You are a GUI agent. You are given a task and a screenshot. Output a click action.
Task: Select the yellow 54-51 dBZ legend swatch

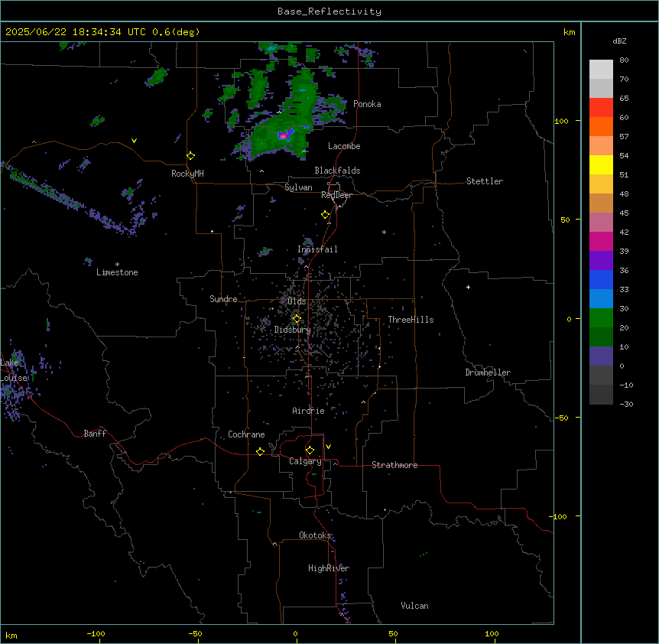(601, 164)
